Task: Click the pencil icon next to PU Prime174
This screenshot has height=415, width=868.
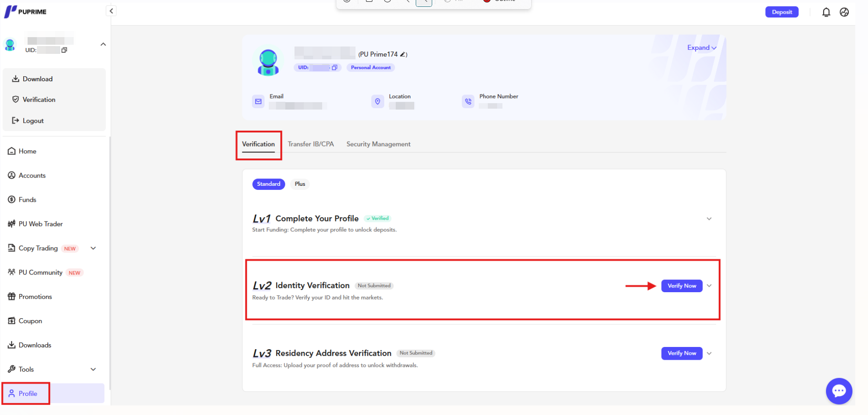Action: pos(403,54)
